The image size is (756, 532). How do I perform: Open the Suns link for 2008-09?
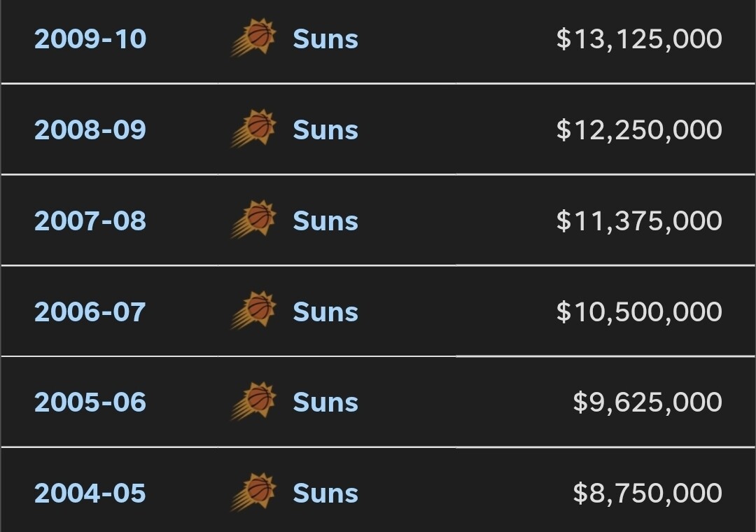(x=325, y=130)
